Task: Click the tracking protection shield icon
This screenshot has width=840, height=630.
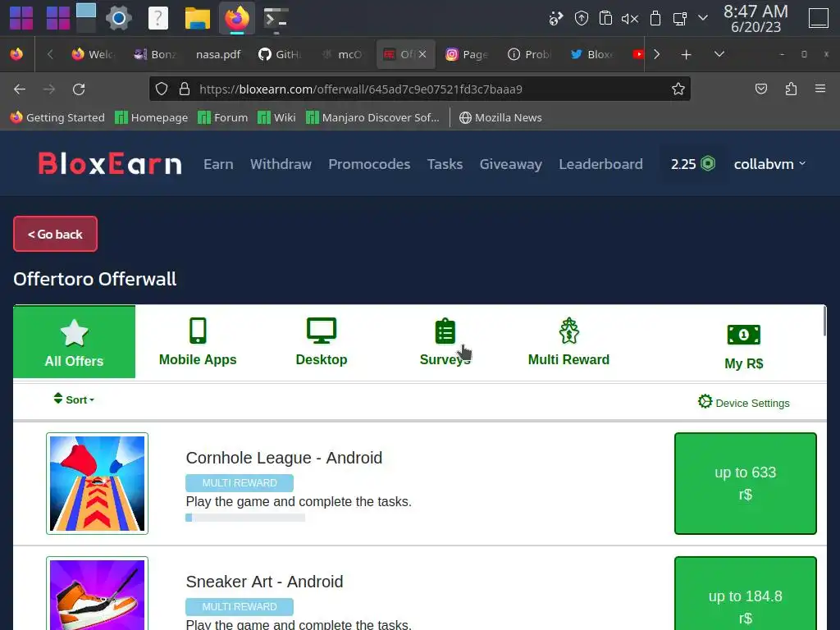Action: point(162,89)
